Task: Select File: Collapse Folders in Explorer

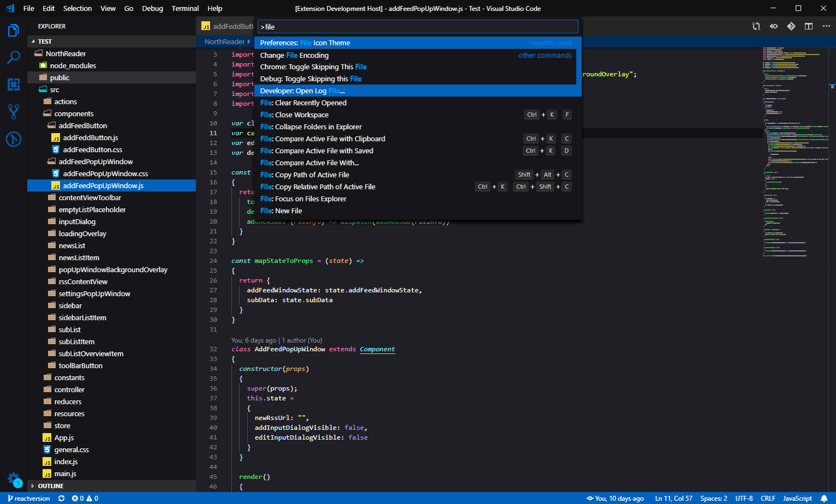Action: click(417, 127)
